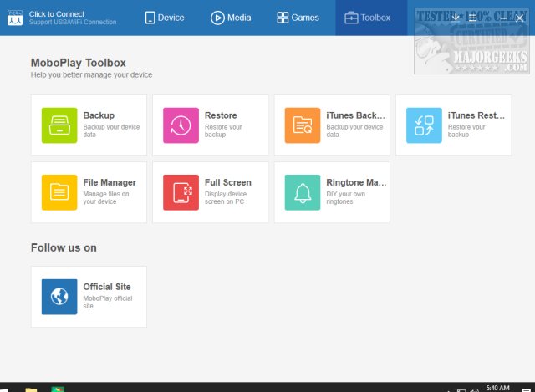Click the green Backup tool icon

(59, 125)
